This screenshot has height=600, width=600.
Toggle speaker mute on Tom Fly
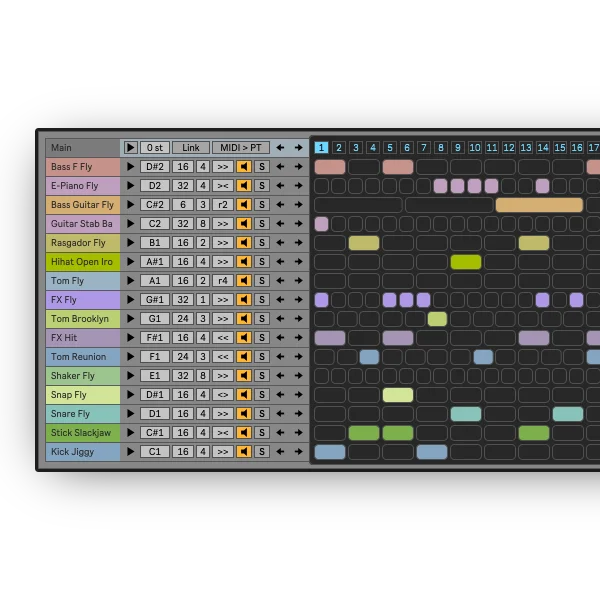tap(244, 280)
